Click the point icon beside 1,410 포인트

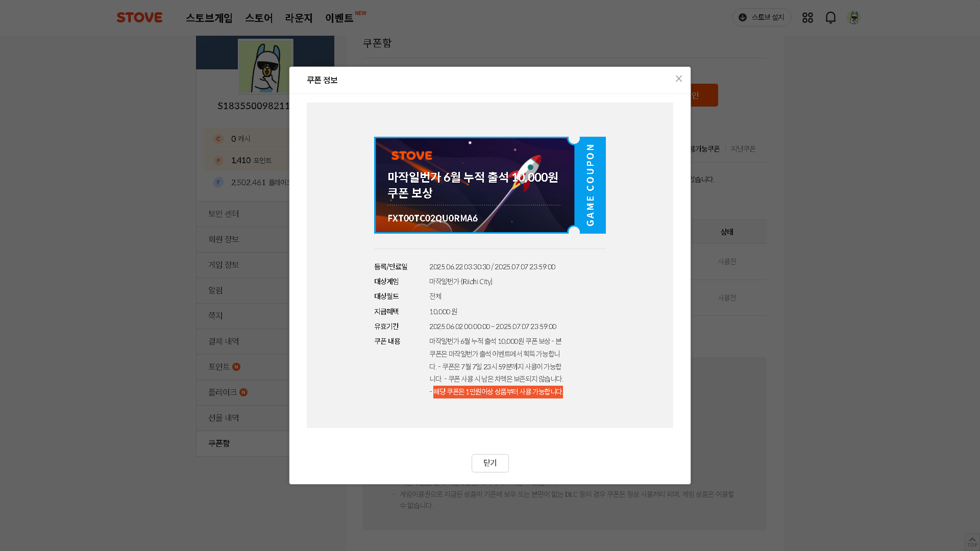click(x=218, y=161)
